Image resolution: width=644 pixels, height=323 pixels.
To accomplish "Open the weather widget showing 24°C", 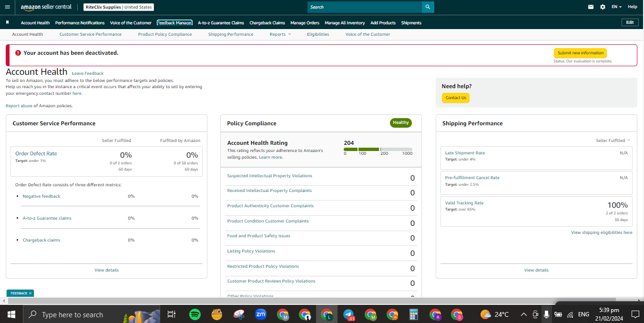I will click(495, 314).
